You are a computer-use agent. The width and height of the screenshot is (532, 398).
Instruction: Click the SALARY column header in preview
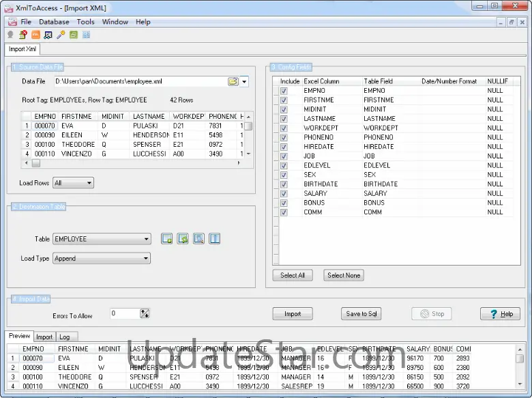418,349
